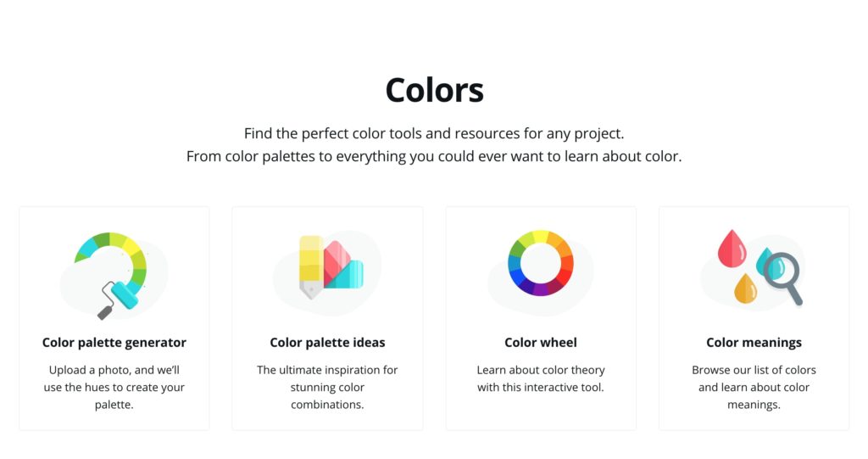Click the Colors page title
868x459 pixels.
[435, 91]
